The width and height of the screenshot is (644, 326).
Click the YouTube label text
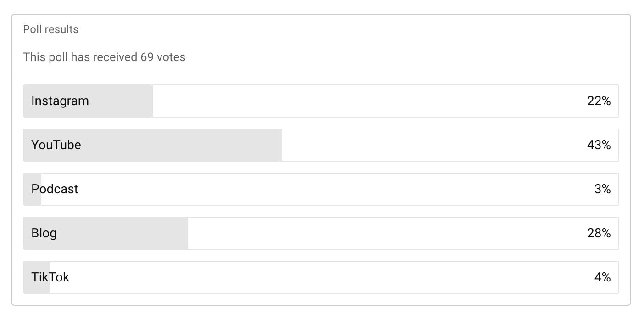tap(56, 145)
